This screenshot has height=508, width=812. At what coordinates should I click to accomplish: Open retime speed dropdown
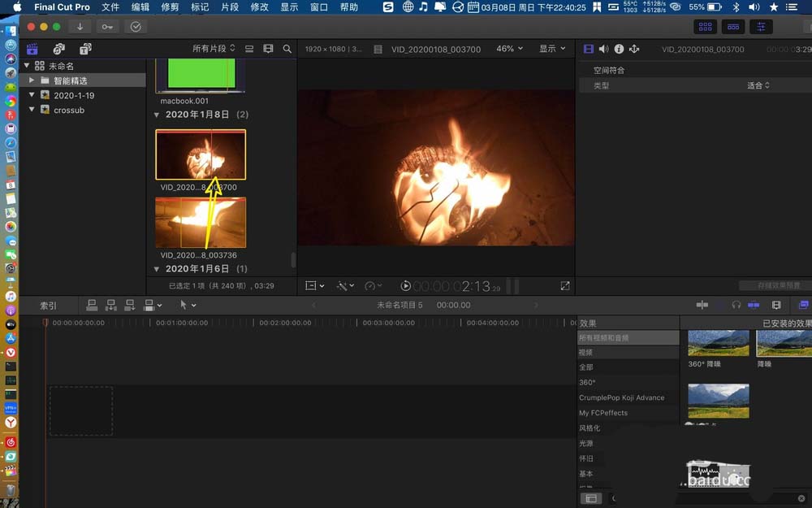[373, 285]
